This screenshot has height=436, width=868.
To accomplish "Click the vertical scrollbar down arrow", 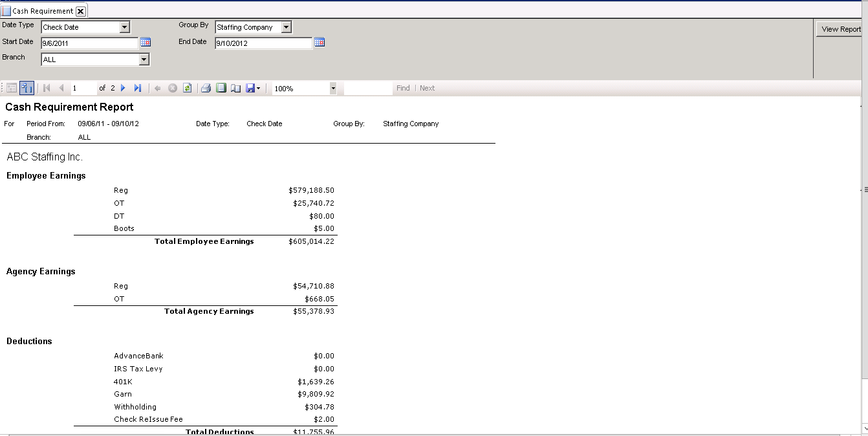I will (x=865, y=428).
